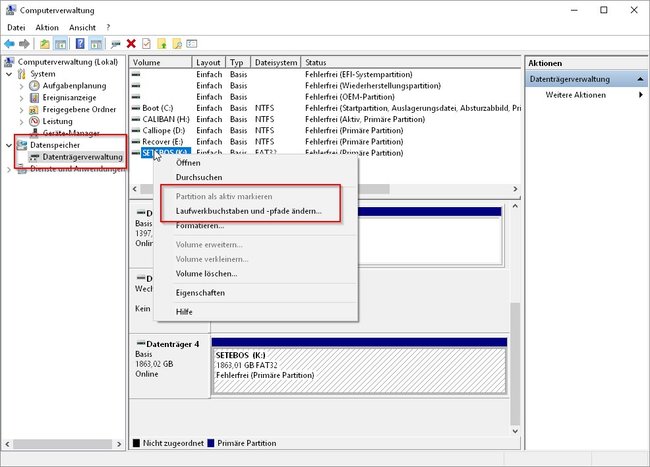Select Laufwerkbuchstaben und -pfade ändern...
This screenshot has width=650, height=467.
256,211
